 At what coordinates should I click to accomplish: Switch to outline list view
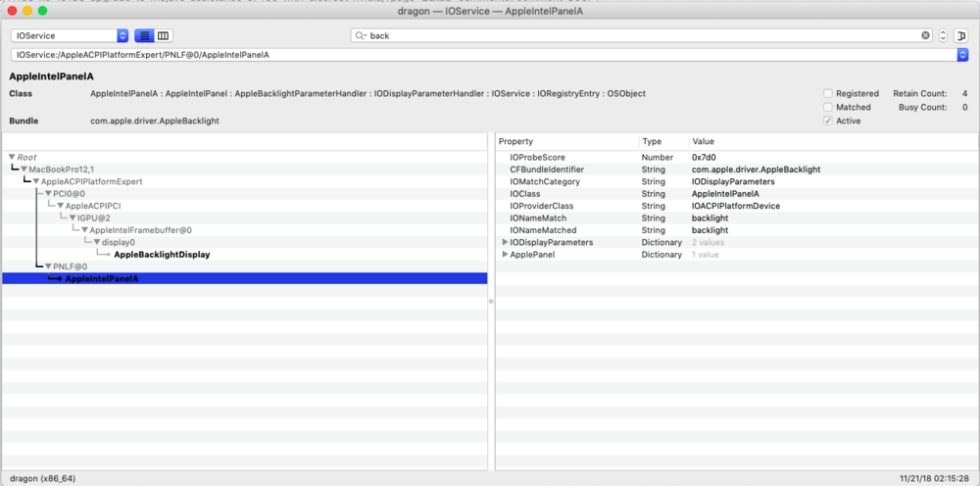coord(144,35)
